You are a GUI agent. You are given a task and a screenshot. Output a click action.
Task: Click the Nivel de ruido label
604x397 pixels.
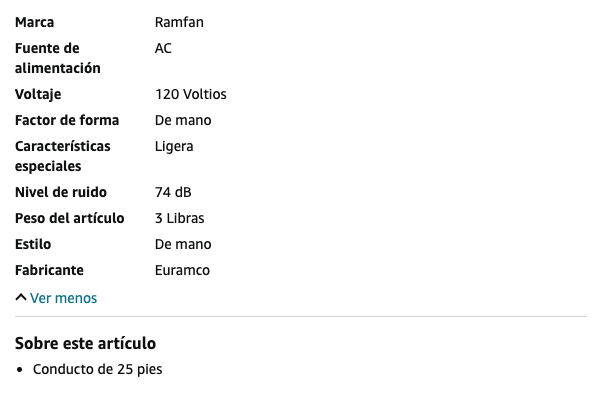61,192
